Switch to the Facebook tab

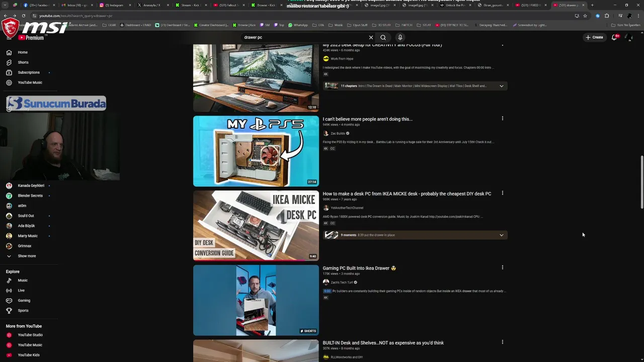coord(38,5)
